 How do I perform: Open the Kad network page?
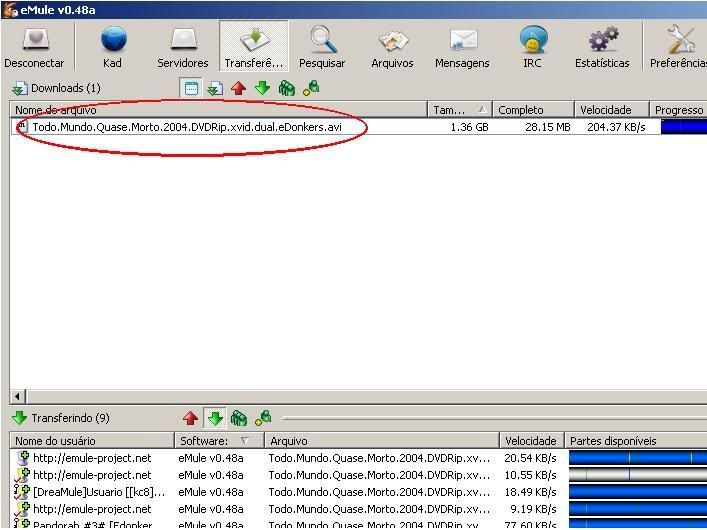pyautogui.click(x=112, y=46)
